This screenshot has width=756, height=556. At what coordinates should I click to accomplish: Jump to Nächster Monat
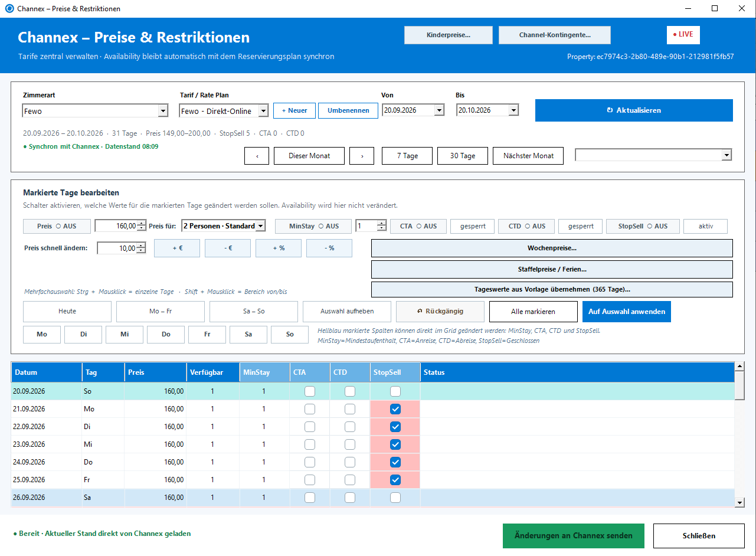528,156
